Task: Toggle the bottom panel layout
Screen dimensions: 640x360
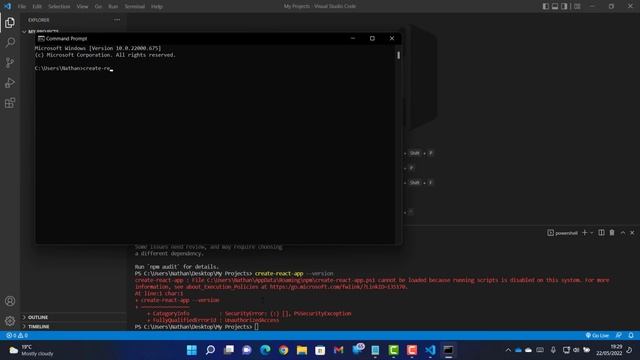Action: tap(555, 6)
